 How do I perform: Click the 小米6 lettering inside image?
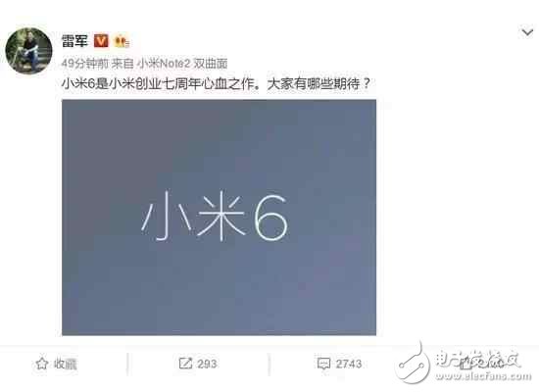pos(215,216)
